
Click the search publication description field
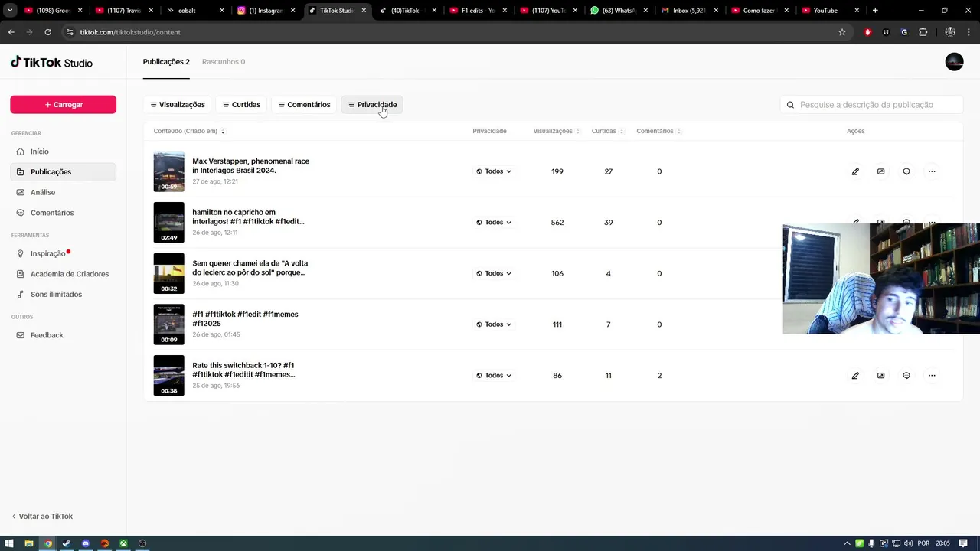pyautogui.click(x=871, y=105)
